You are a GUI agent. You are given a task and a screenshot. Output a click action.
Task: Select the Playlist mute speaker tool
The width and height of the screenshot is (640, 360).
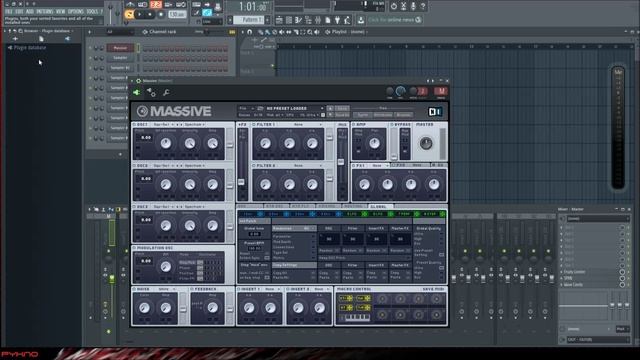(282, 32)
